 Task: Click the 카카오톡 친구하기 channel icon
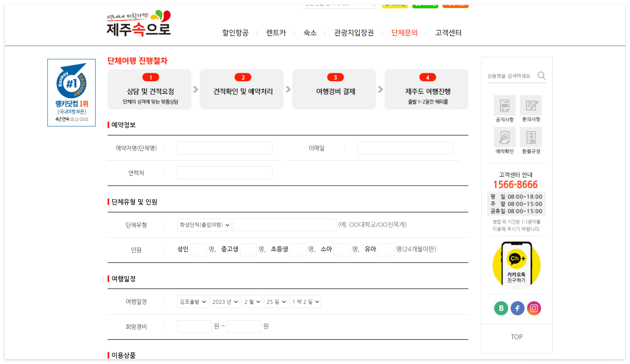(517, 264)
